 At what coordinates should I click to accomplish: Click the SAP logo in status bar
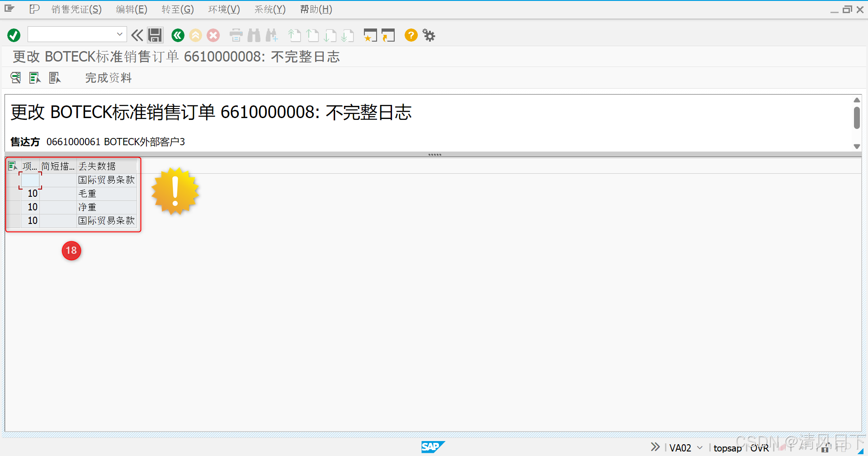pos(433,447)
